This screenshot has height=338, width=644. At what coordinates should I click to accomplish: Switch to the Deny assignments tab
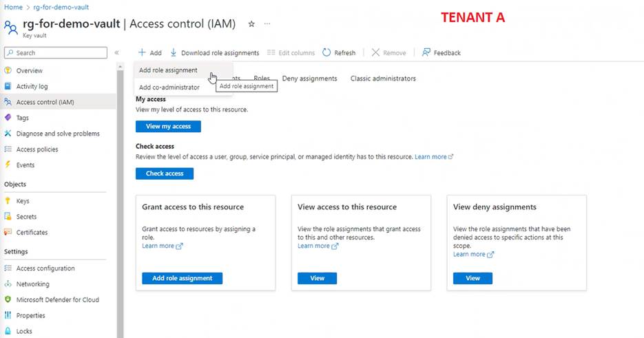click(x=310, y=78)
